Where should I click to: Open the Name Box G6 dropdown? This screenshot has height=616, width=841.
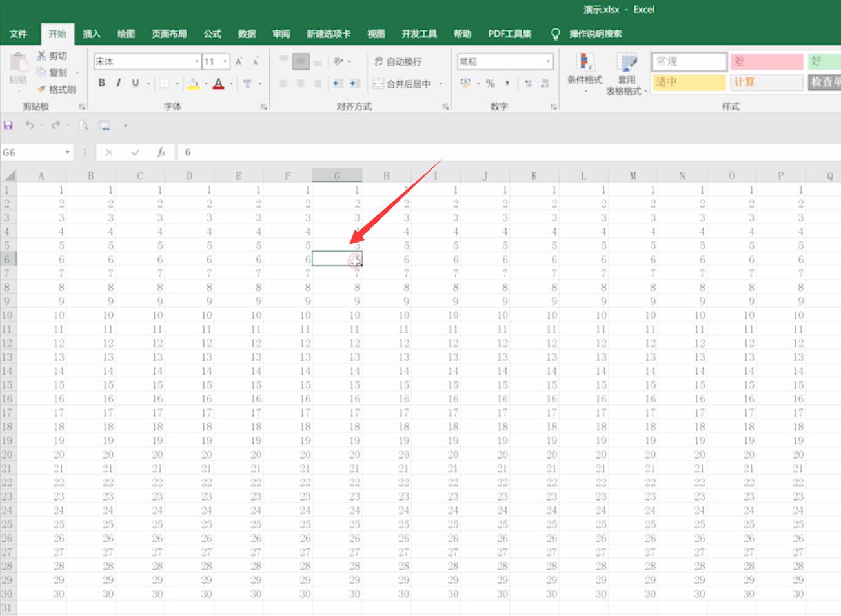pos(67,152)
